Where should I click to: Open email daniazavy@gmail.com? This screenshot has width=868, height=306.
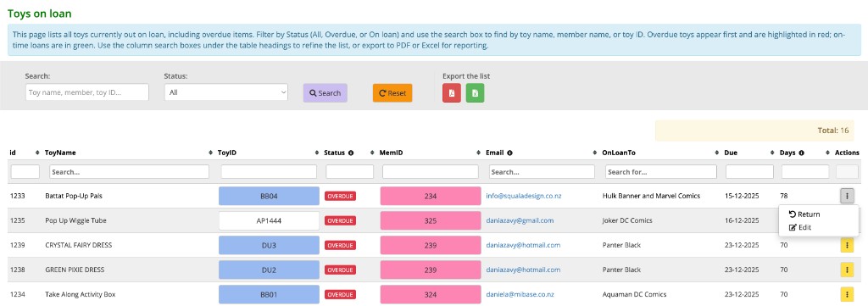click(520, 220)
